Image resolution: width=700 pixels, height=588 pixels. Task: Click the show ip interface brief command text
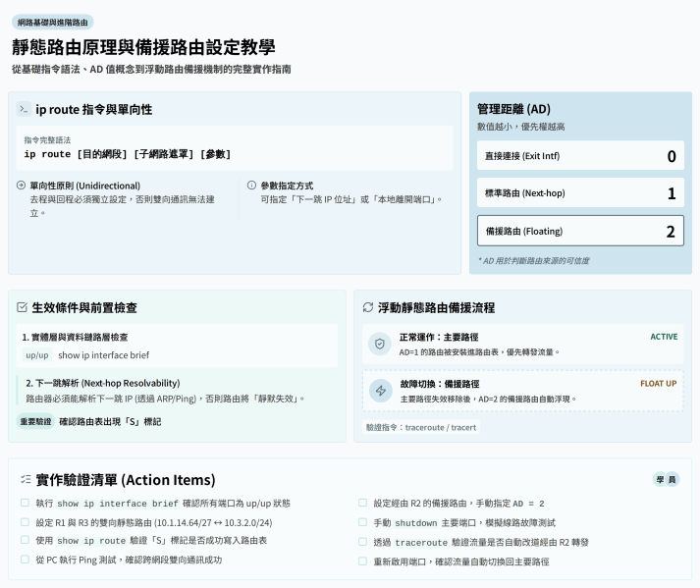coord(103,355)
